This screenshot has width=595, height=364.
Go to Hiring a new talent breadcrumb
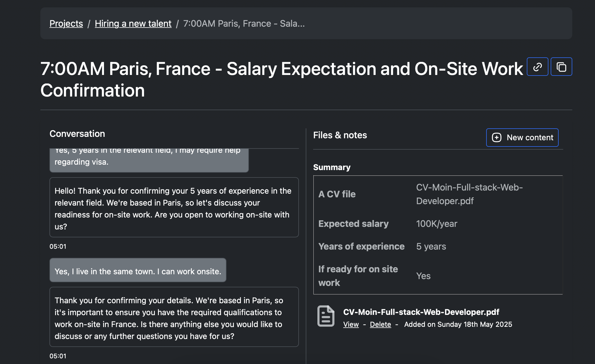(x=133, y=24)
